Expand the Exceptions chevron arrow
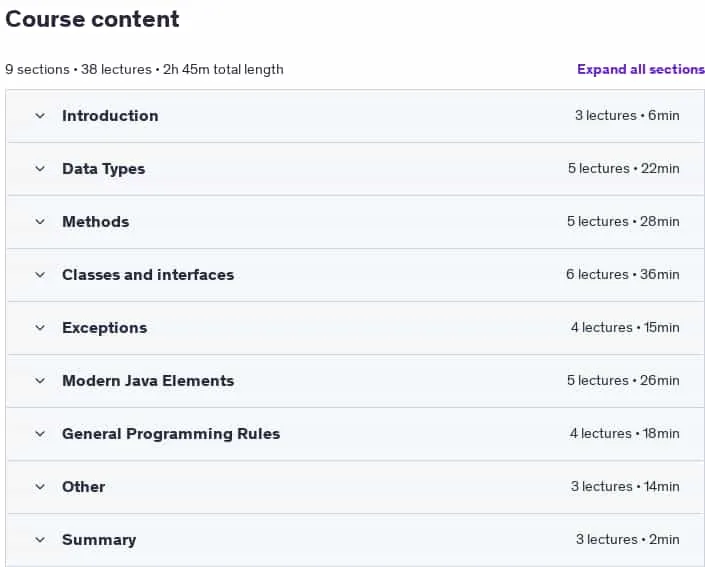The image size is (705, 567). (40, 328)
